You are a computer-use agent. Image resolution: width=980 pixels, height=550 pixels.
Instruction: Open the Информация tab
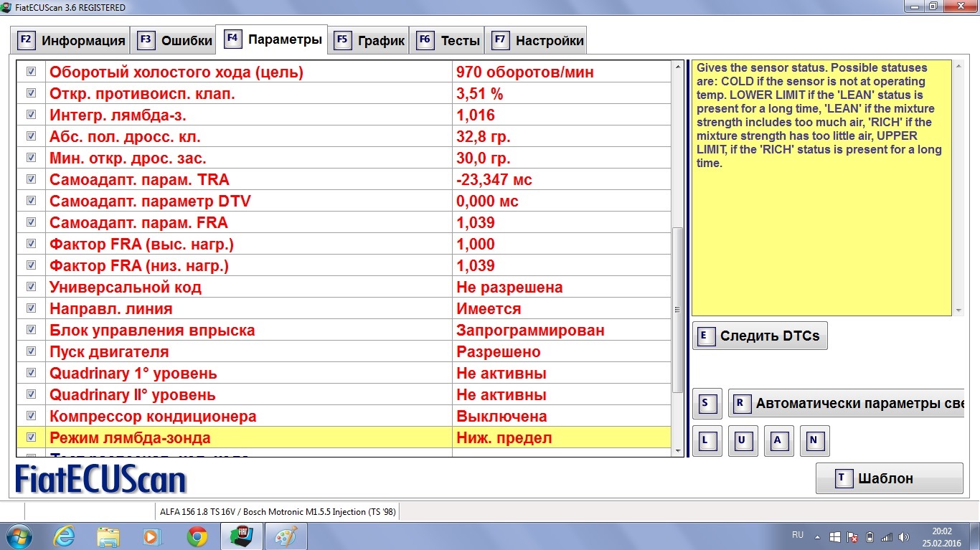[x=70, y=40]
